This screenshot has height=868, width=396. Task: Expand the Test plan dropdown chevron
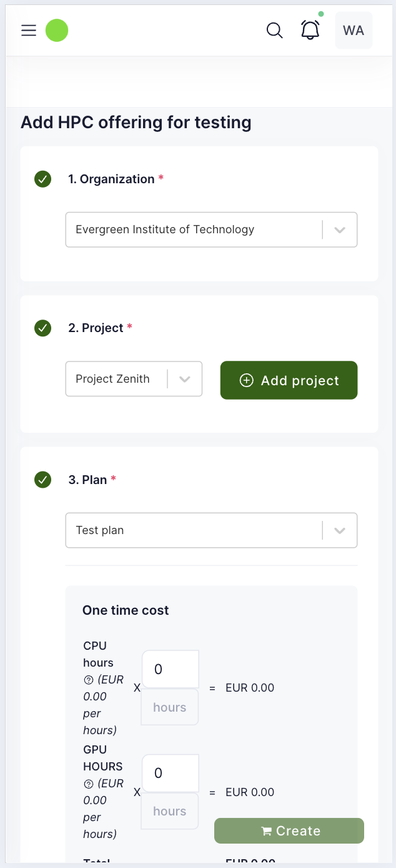click(x=340, y=531)
